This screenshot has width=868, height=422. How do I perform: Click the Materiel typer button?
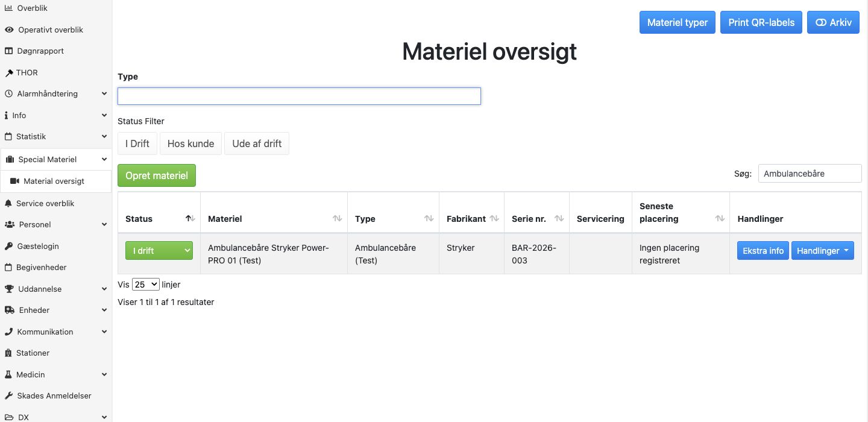(678, 22)
